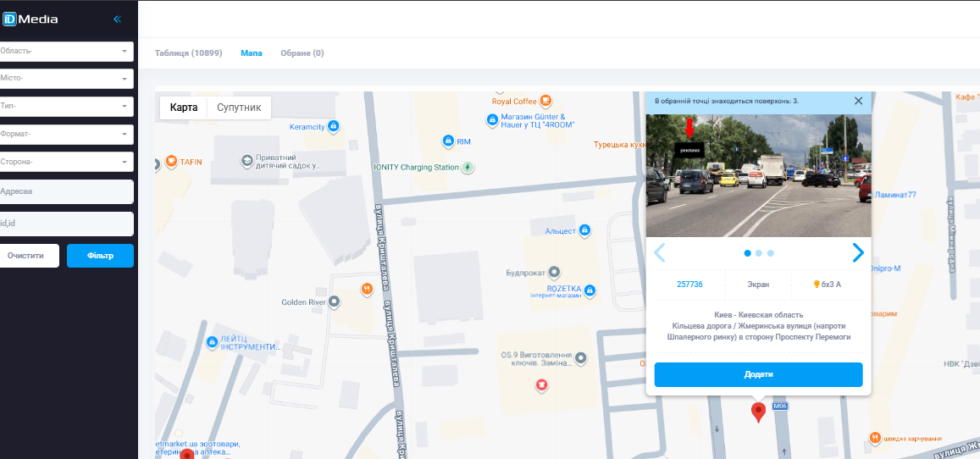This screenshot has height=459, width=980.
Task: Apply the Фільтр button
Action: 100,256
